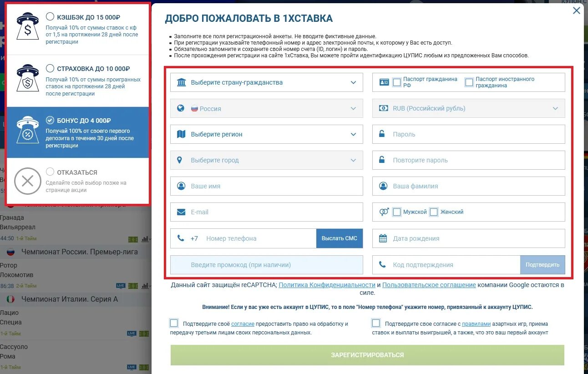Click the envelope icon in E-mail field
This screenshot has height=374, width=588.
point(181,212)
